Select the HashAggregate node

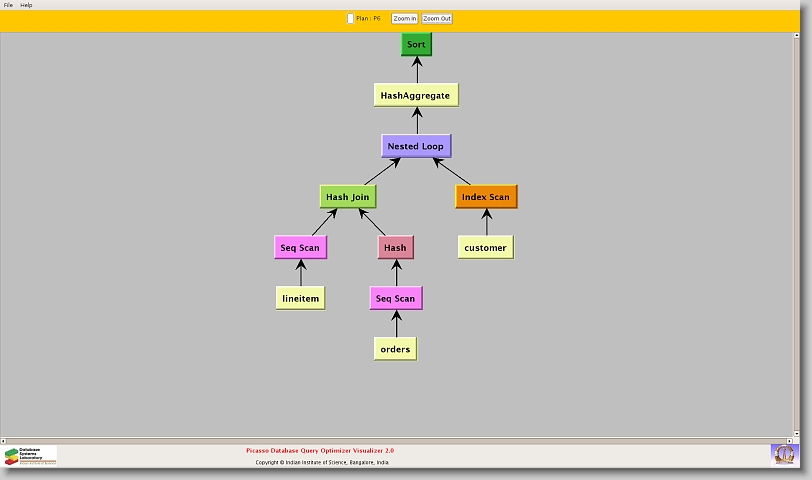(417, 96)
